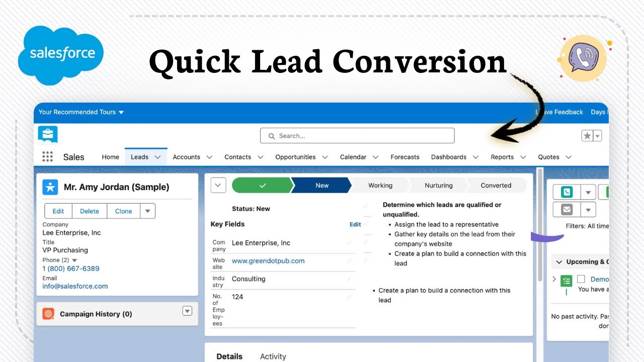This screenshot has height=362, width=644.
Task: Click the pencil icon for Company field
Action: click(x=350, y=243)
